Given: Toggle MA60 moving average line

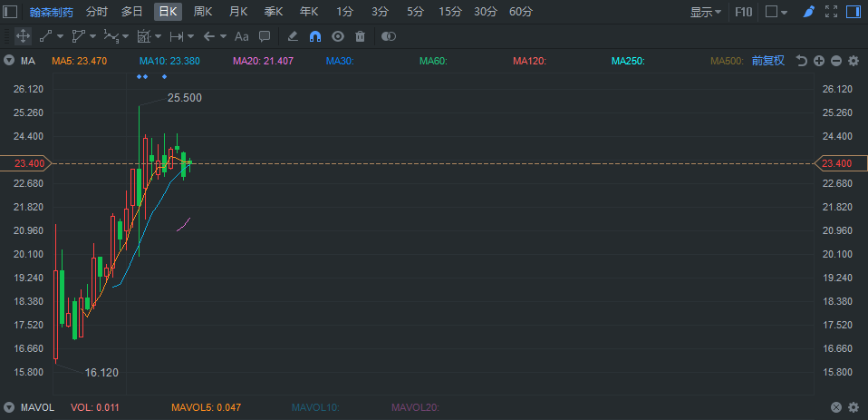Looking at the screenshot, I should (433, 61).
